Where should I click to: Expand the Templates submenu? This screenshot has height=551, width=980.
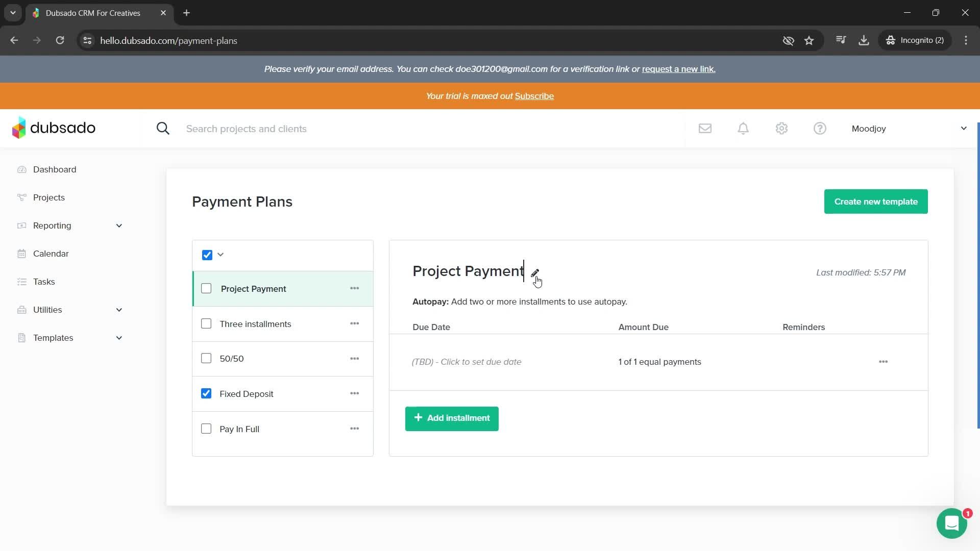(119, 338)
